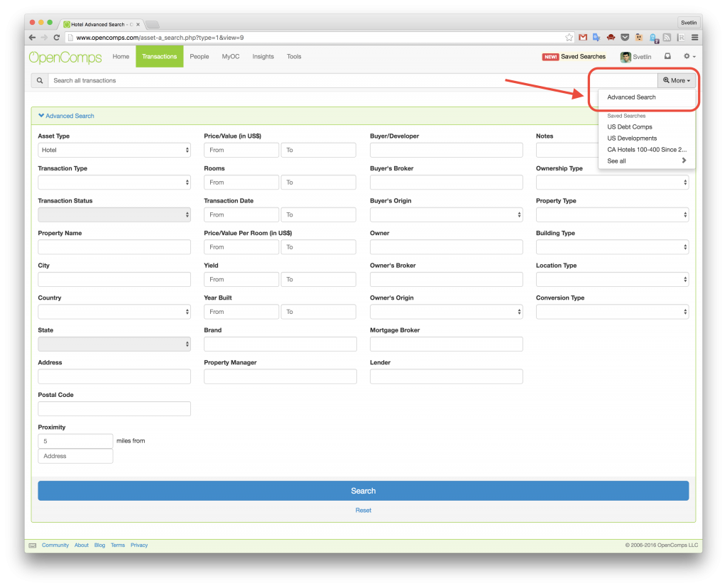Close the Hotel Advanced Search tab
Image resolution: width=727 pixels, height=588 pixels.
pos(138,25)
